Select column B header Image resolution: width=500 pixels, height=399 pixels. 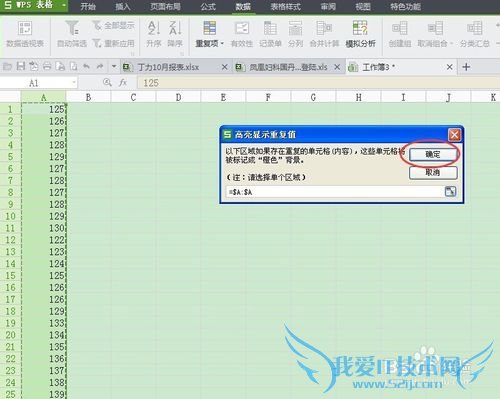click(89, 97)
